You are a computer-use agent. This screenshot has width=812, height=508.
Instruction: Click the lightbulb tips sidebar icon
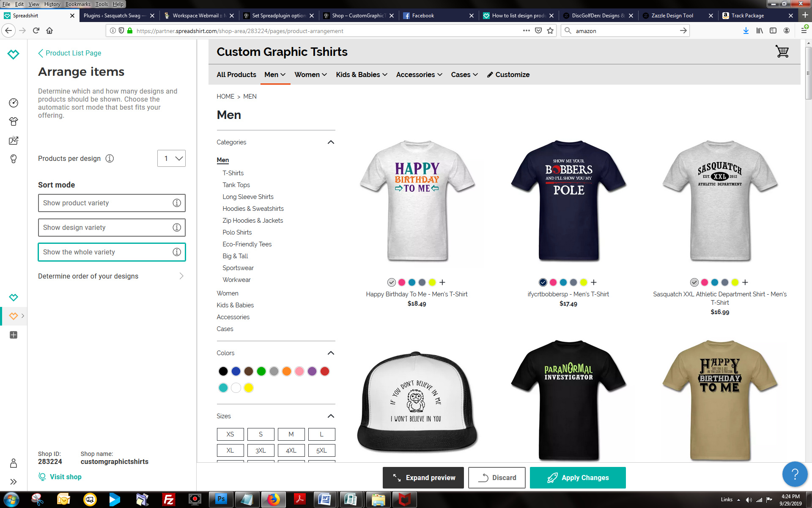(14, 159)
